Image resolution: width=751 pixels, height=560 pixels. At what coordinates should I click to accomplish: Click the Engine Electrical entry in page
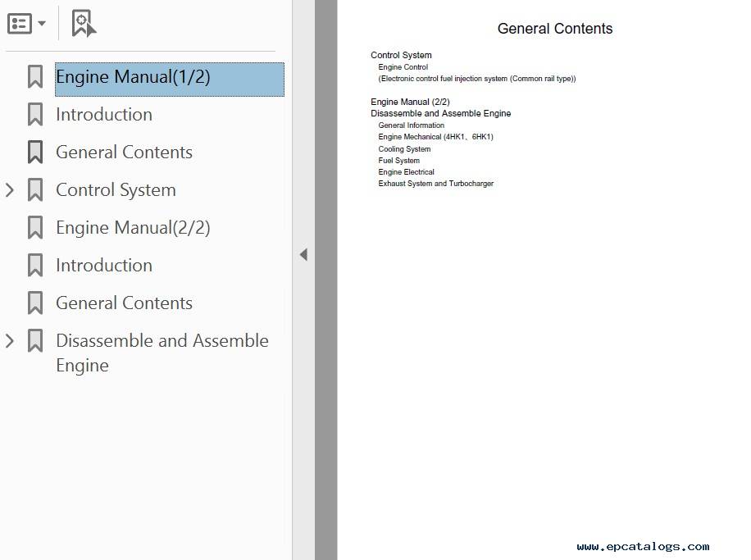(406, 172)
